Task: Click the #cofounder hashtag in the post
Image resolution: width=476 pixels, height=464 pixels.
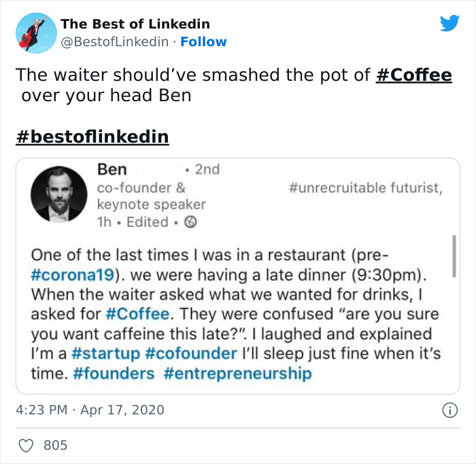Action: (190, 354)
